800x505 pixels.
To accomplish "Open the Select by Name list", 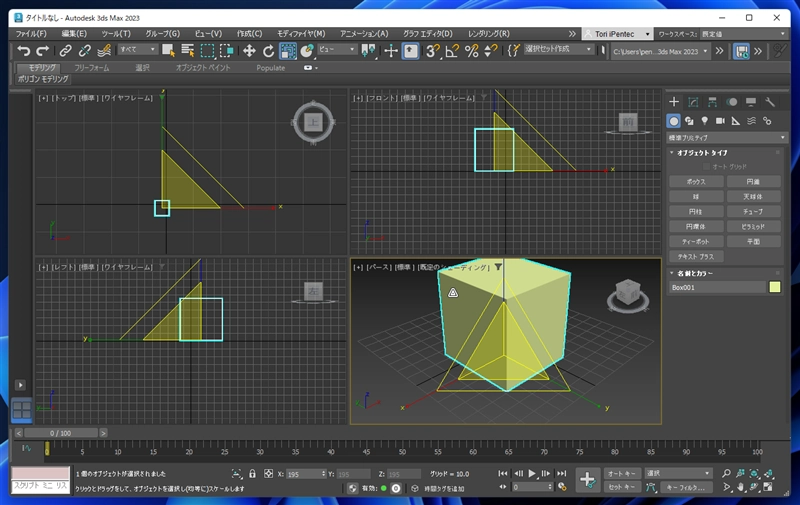I will pyautogui.click(x=188, y=50).
